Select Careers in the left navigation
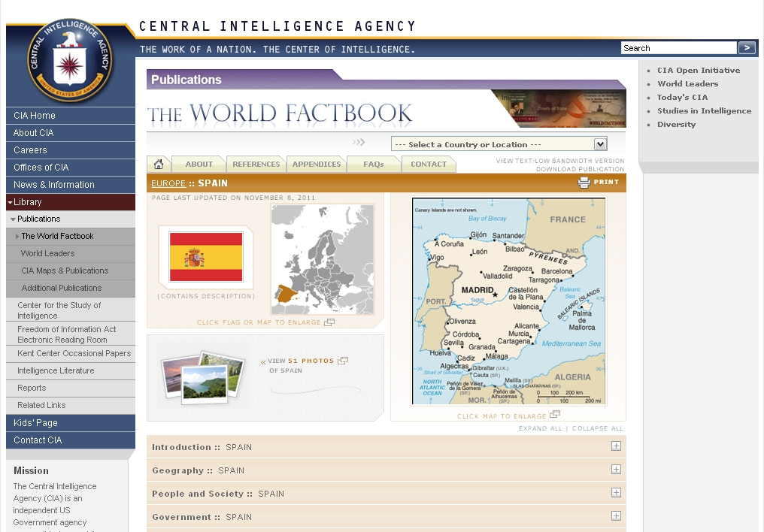The image size is (764, 532). click(x=30, y=150)
